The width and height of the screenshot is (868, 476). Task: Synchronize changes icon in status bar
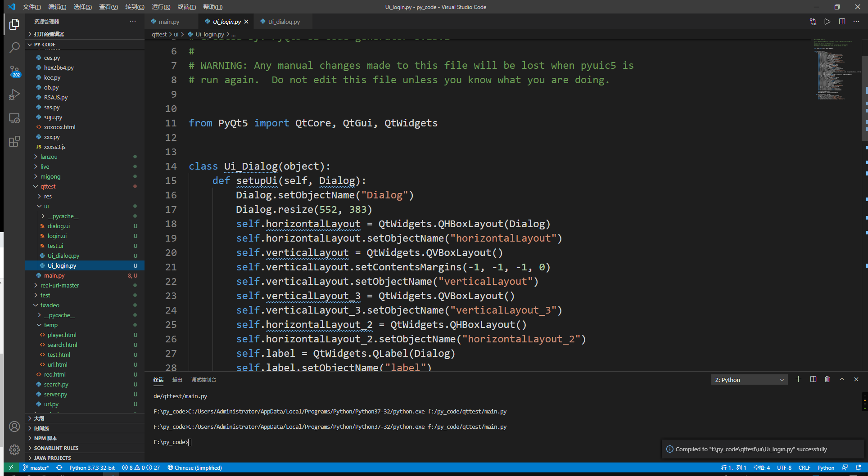point(59,468)
